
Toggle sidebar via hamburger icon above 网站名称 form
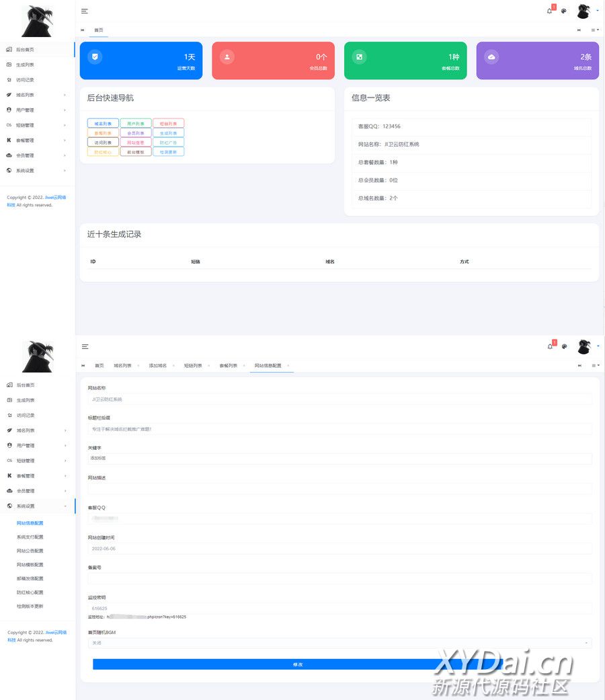(x=85, y=346)
